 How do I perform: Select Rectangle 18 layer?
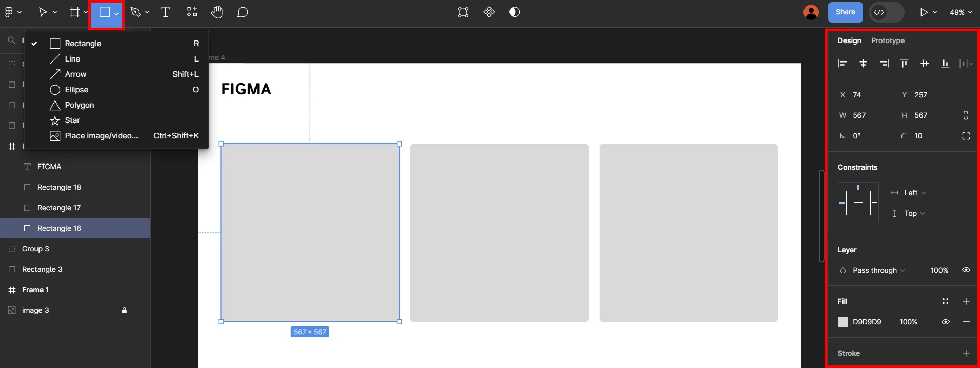[x=75, y=187]
